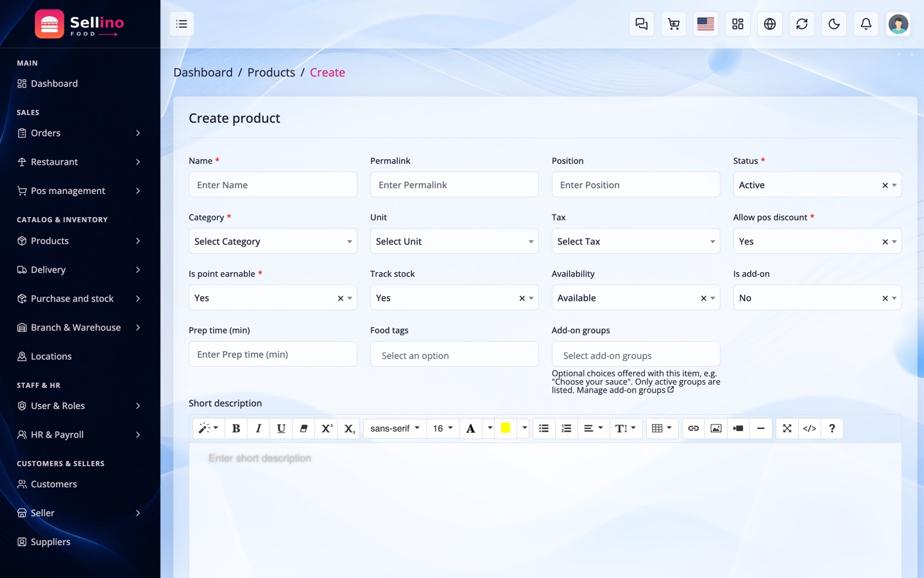This screenshot has height=578, width=924.
Task: Open the apps grid icon
Action: [738, 24]
